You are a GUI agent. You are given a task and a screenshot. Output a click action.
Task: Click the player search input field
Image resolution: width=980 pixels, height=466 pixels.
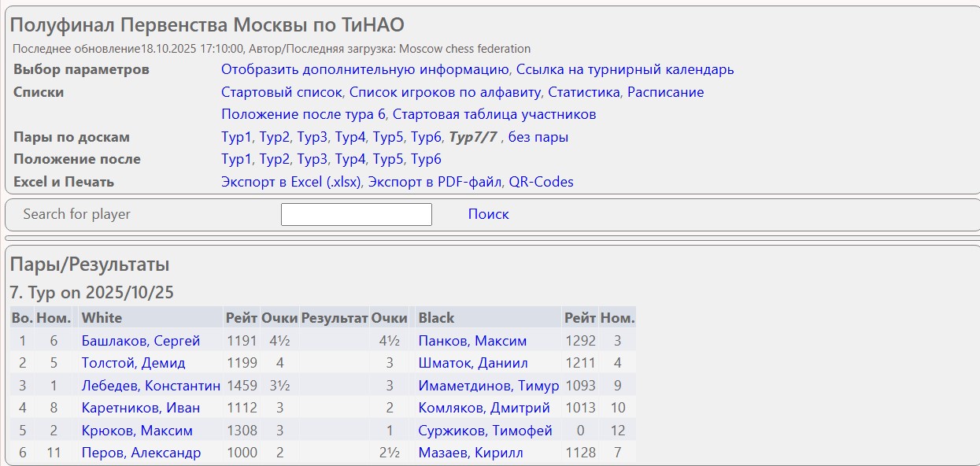(x=356, y=214)
